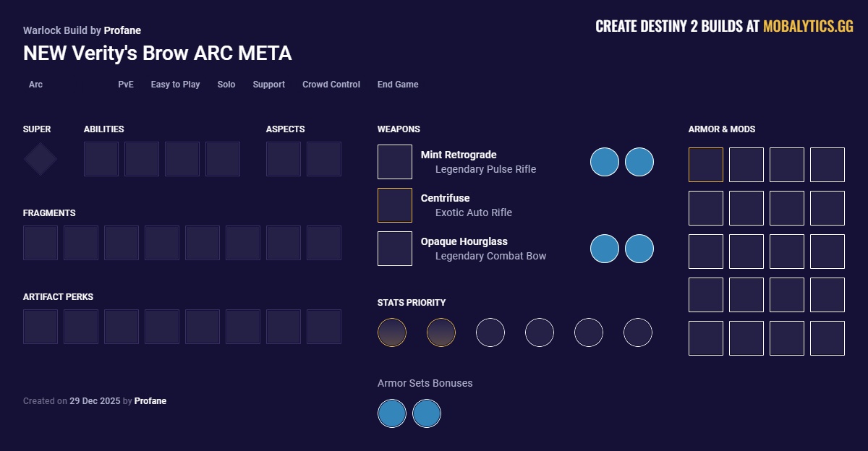Click the second perk circle for Opaque Hourglass
The height and width of the screenshot is (451, 868).
(x=639, y=249)
